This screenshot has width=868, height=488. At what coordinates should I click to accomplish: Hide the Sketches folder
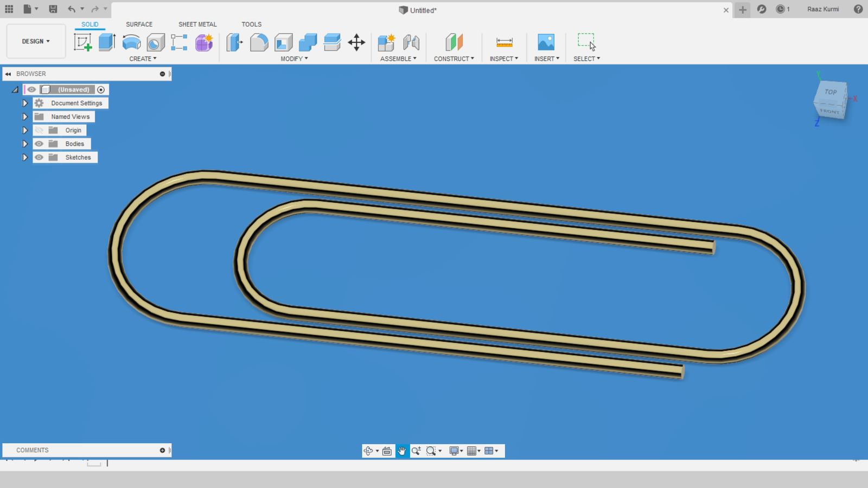point(39,157)
